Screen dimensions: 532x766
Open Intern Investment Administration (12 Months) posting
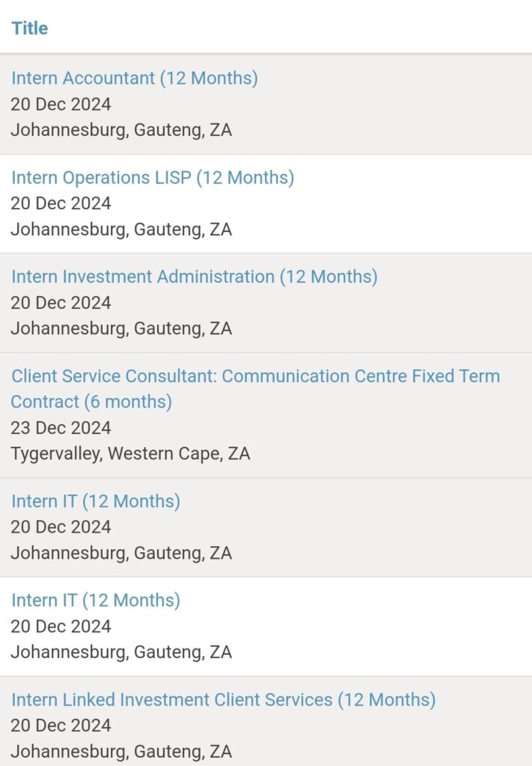point(194,277)
